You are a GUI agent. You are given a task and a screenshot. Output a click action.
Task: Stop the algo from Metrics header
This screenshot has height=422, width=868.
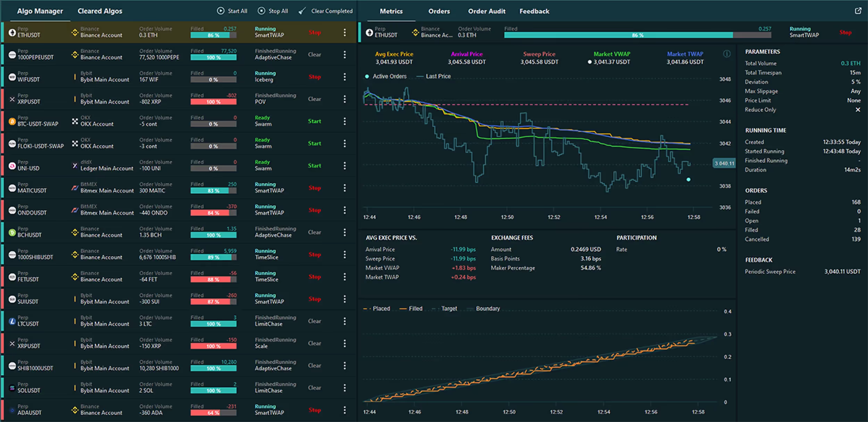(845, 32)
